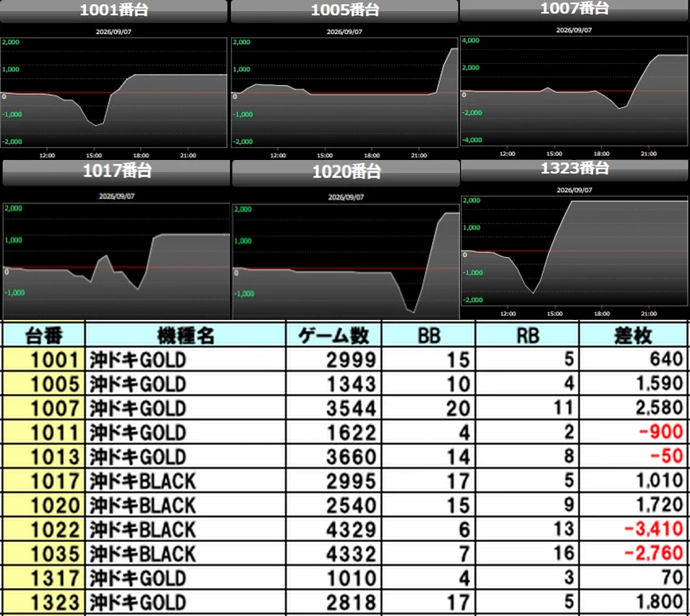Click the 1001番台 header bar

coord(114,10)
